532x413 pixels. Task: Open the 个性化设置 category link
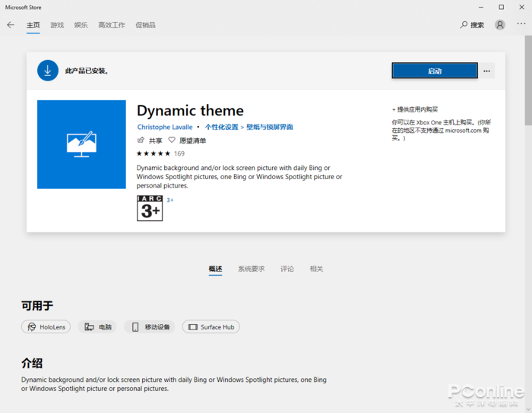pos(221,127)
